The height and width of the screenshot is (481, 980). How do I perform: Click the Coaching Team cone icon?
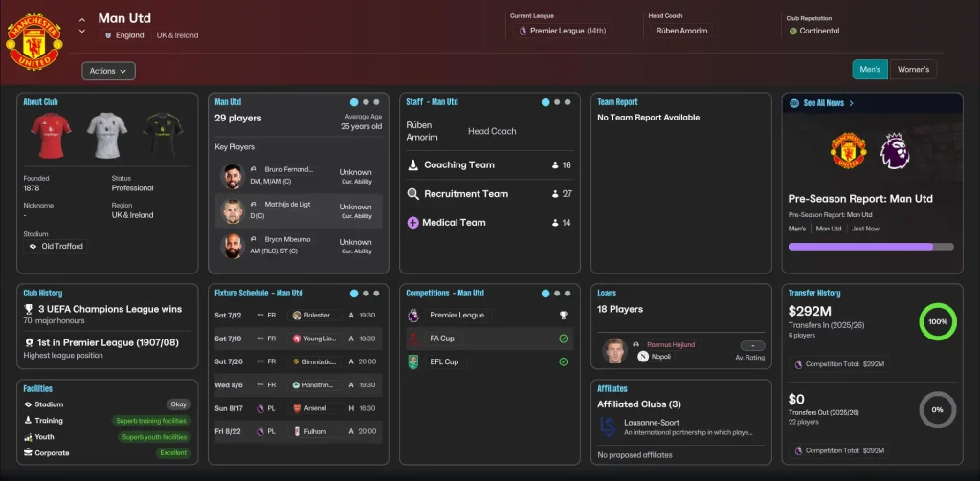tap(412, 165)
